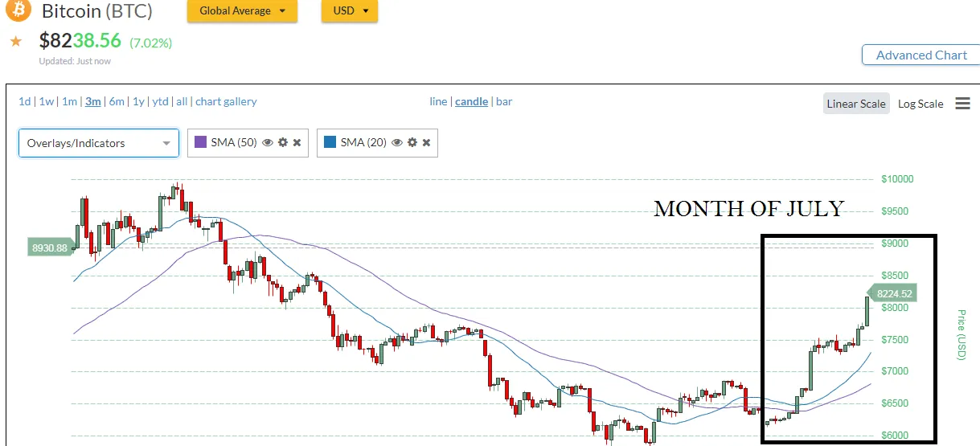Select the 1d time range

tap(24, 101)
